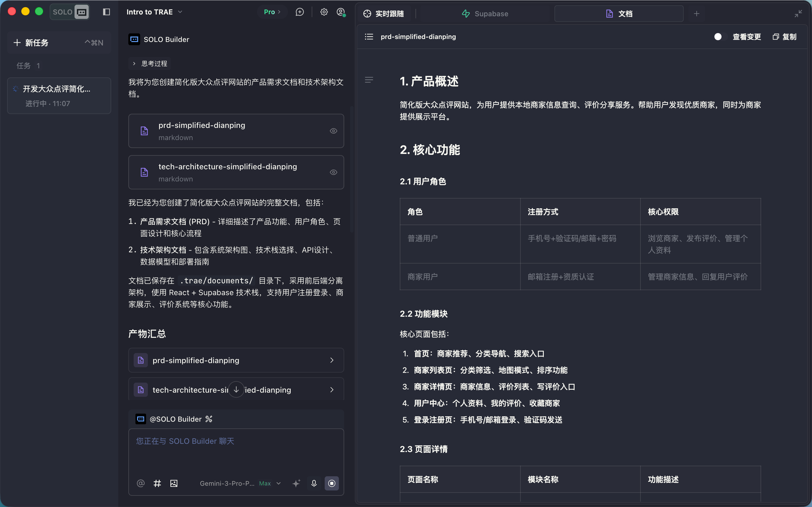Preview prd-simplified-dianping with its eye icon
The height and width of the screenshot is (507, 812).
[333, 131]
